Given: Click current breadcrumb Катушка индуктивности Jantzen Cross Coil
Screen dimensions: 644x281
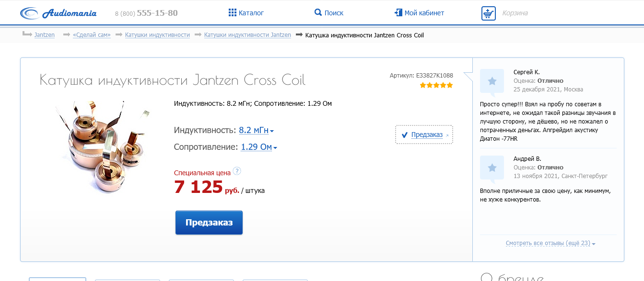Looking at the screenshot, I should coord(364,35).
